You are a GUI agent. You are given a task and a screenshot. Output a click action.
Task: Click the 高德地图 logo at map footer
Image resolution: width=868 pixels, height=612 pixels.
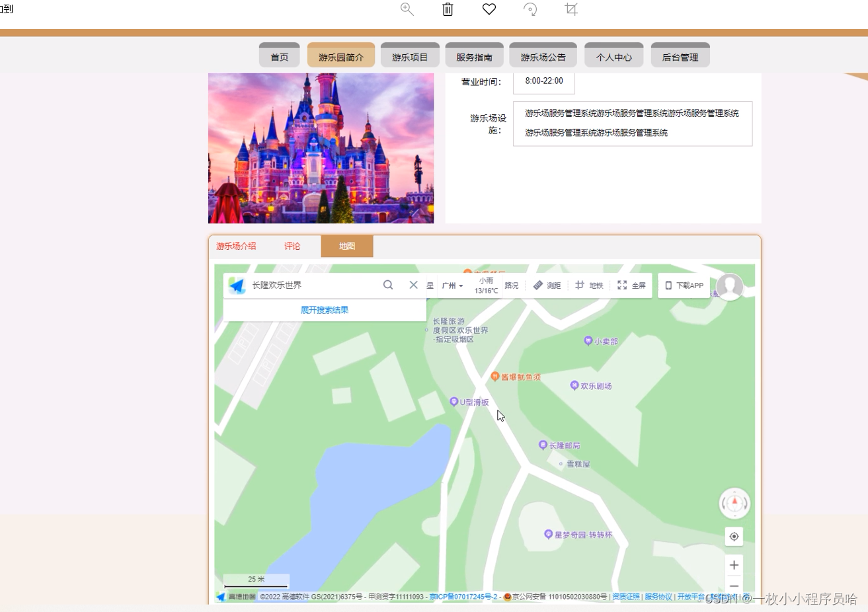(236, 597)
